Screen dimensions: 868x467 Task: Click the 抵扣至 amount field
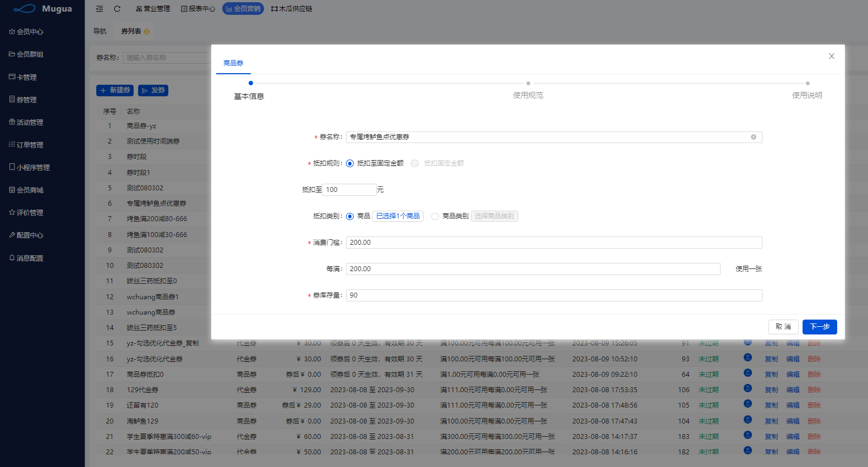[x=349, y=190]
